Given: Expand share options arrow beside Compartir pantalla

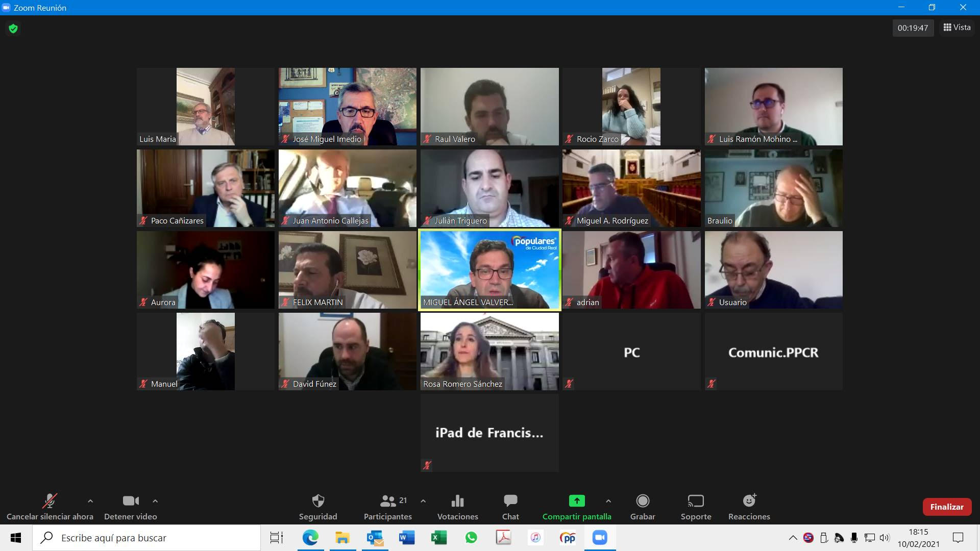Looking at the screenshot, I should (608, 501).
